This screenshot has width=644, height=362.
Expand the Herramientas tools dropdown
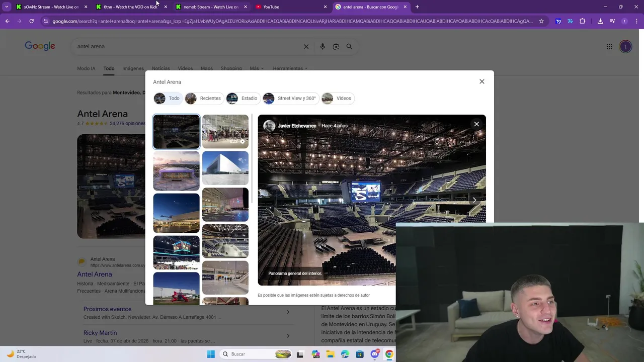click(290, 68)
